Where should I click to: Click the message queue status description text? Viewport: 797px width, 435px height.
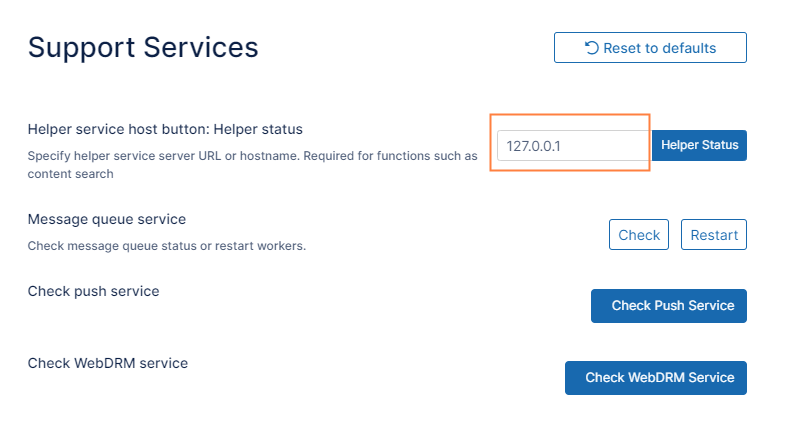pos(166,246)
